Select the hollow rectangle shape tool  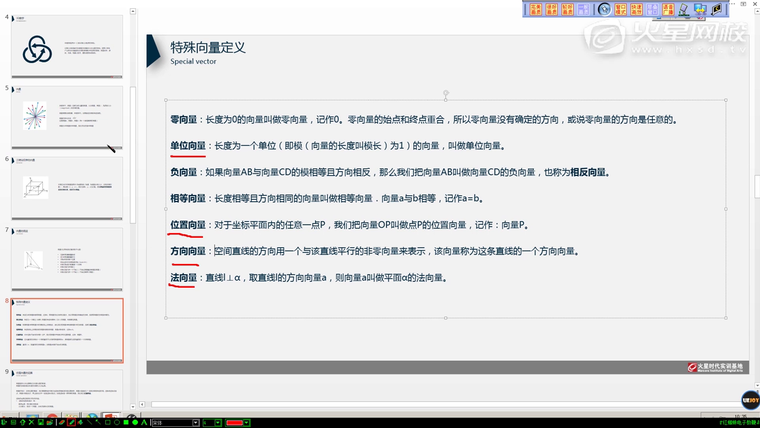click(x=108, y=422)
